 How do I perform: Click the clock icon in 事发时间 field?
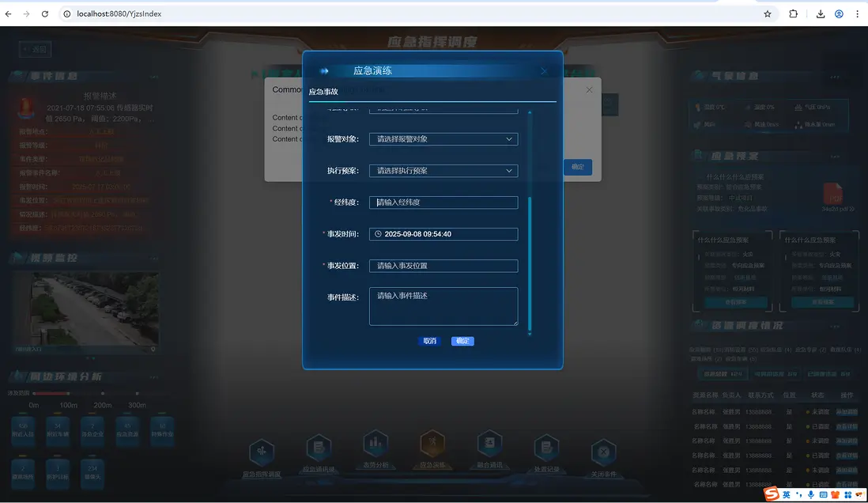tap(378, 234)
